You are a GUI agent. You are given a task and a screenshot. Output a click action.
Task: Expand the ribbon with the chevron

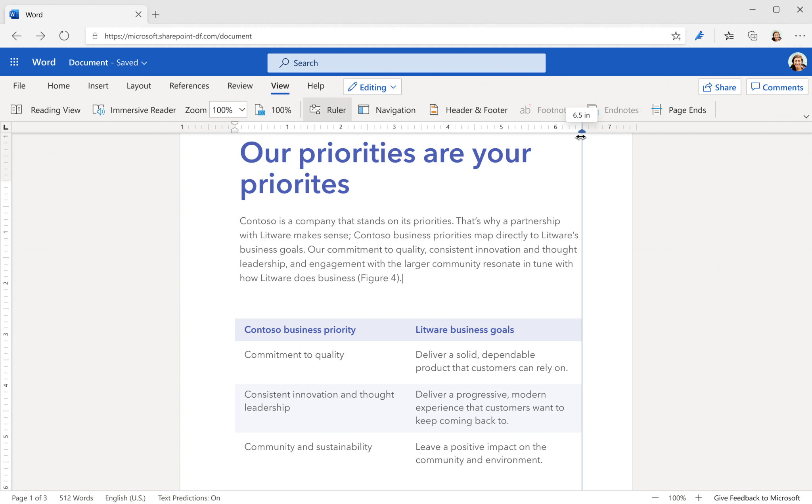[806, 116]
